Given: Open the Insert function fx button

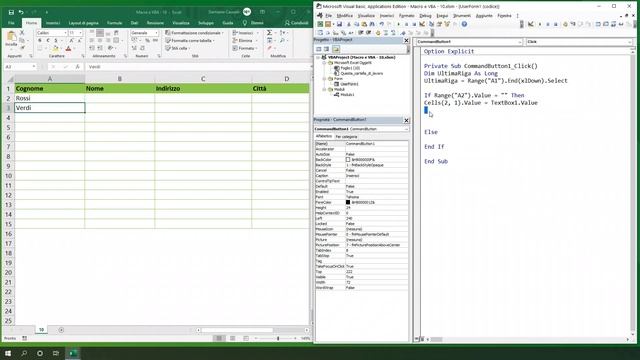Looking at the screenshot, I should [78, 67].
